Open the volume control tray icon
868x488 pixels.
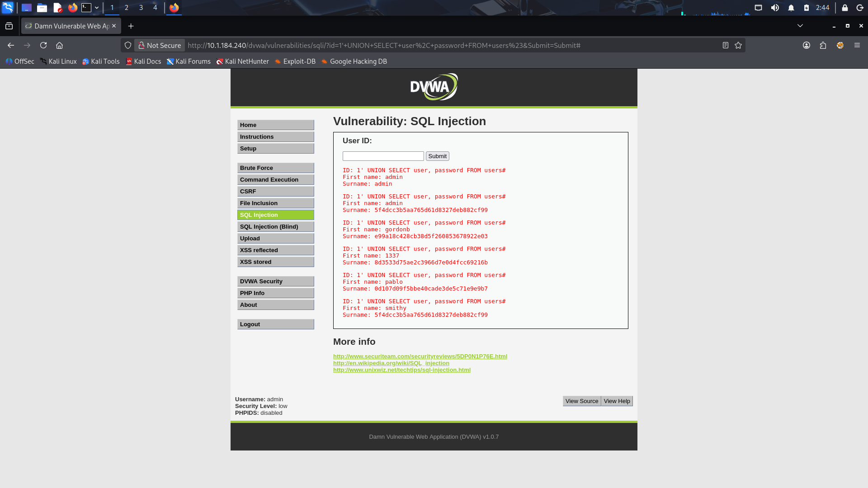(x=775, y=8)
